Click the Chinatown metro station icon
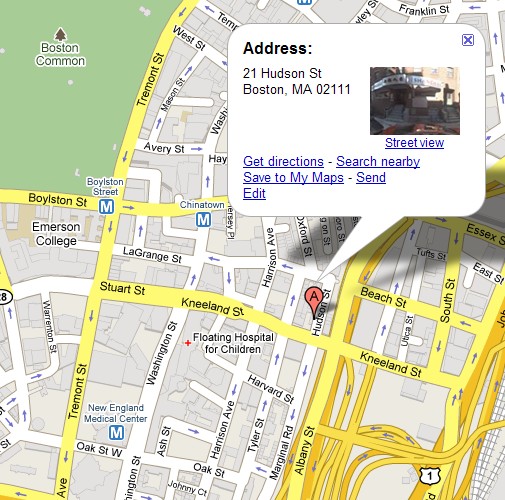Viewport: 505px width, 500px height. pos(203,220)
